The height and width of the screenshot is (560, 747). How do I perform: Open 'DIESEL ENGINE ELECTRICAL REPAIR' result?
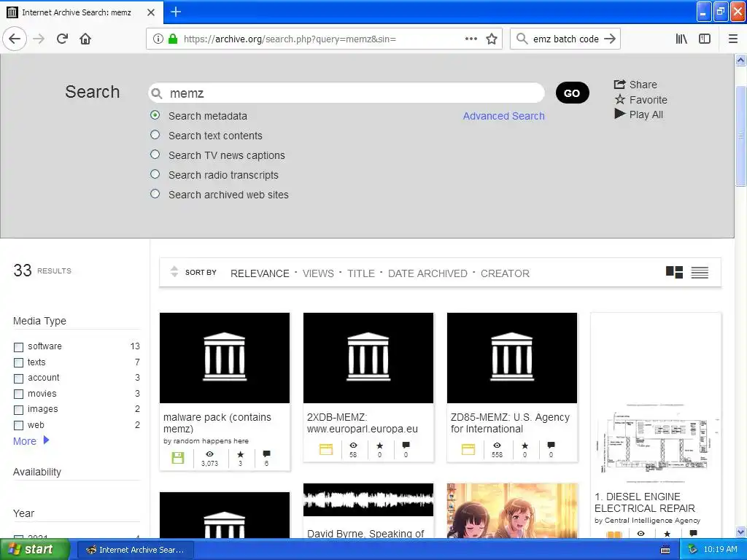pos(645,502)
